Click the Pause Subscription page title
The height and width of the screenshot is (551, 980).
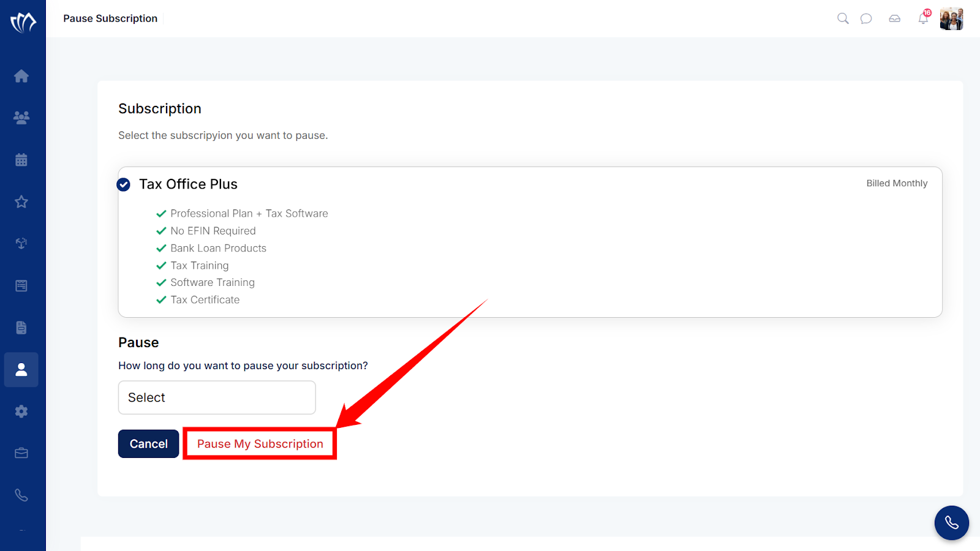coord(110,18)
